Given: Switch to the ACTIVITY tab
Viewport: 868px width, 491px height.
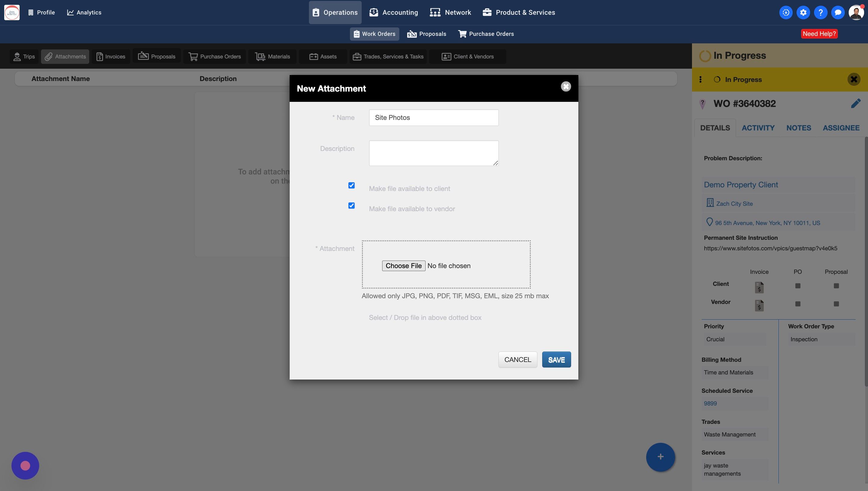Looking at the screenshot, I should 758,128.
